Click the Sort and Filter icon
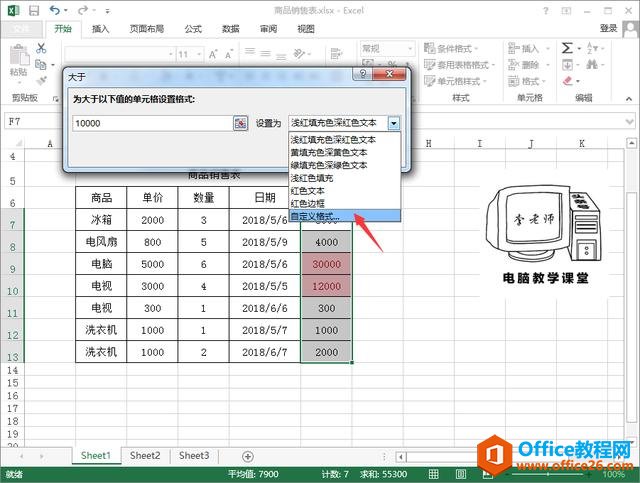640x483 pixels. point(592,48)
